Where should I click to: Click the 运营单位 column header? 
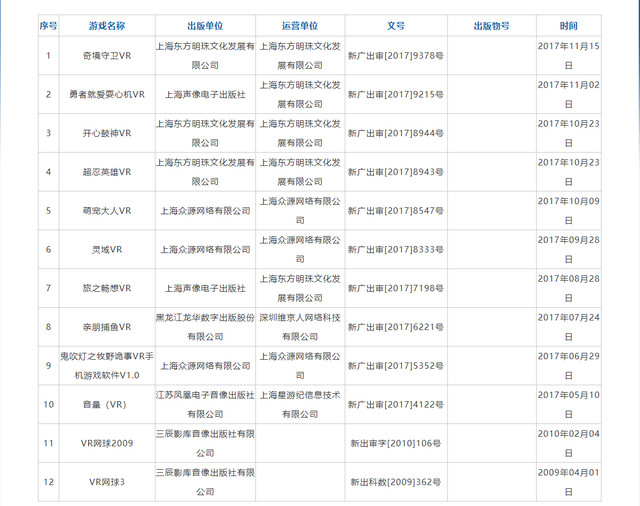click(300, 26)
